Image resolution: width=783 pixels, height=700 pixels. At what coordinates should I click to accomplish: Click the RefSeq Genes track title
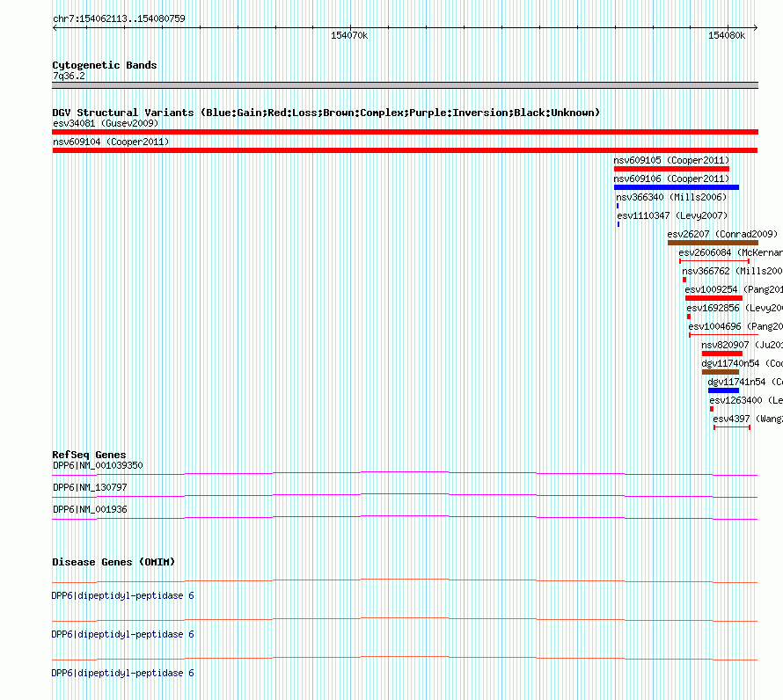click(89, 455)
